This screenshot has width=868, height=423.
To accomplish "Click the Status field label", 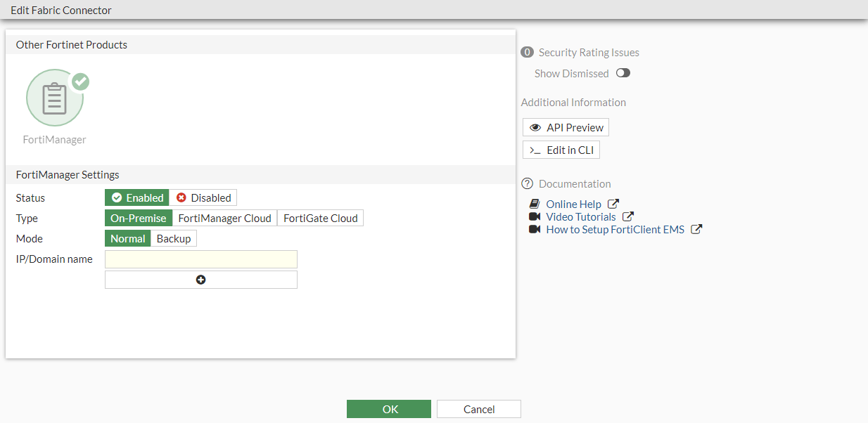I will pos(30,198).
